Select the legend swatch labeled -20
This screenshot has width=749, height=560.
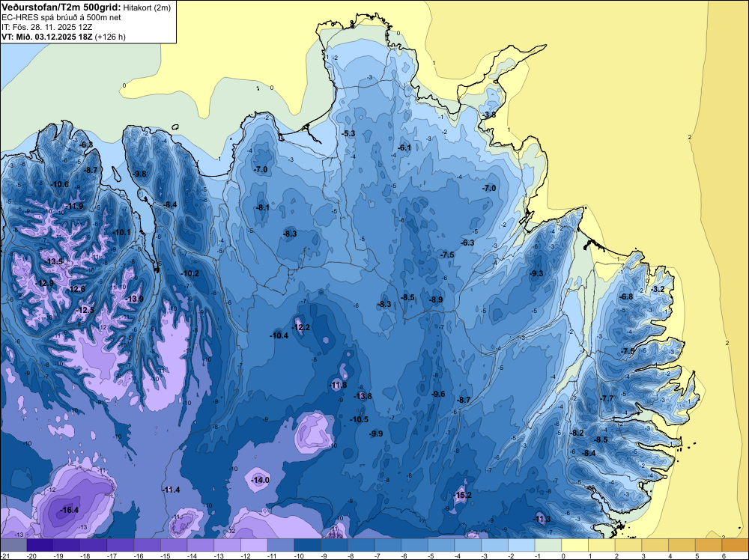tap(40, 545)
